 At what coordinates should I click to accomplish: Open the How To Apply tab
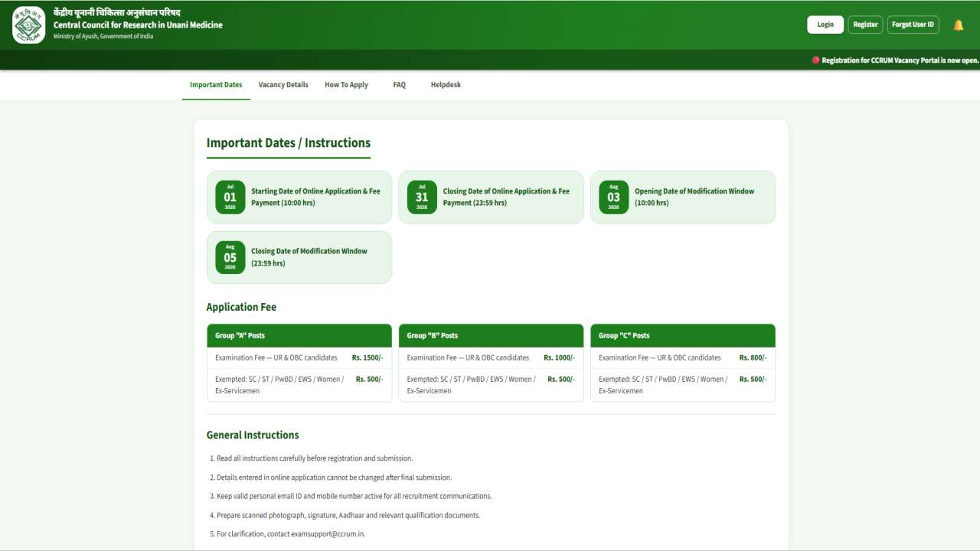tap(346, 85)
